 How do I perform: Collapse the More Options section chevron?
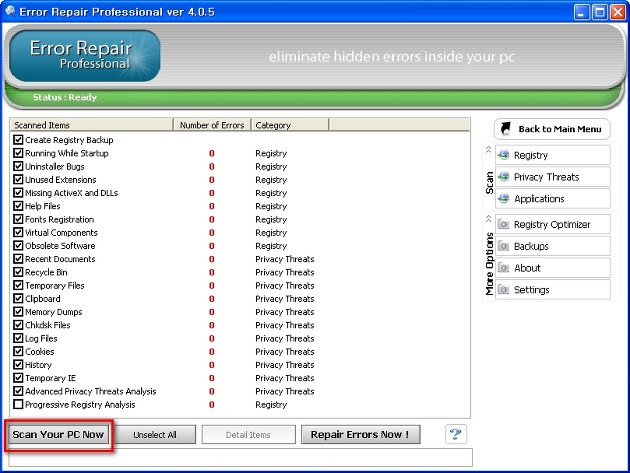[489, 219]
